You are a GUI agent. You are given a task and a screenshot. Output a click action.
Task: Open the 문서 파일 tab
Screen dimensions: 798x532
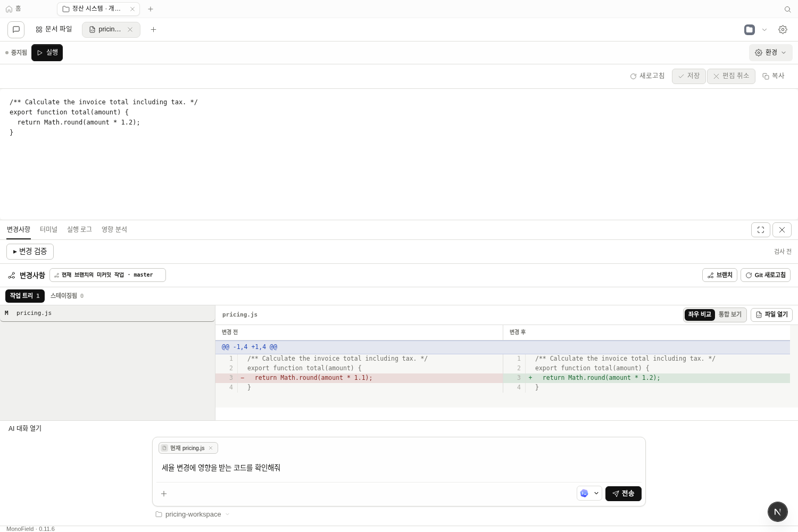click(x=54, y=30)
